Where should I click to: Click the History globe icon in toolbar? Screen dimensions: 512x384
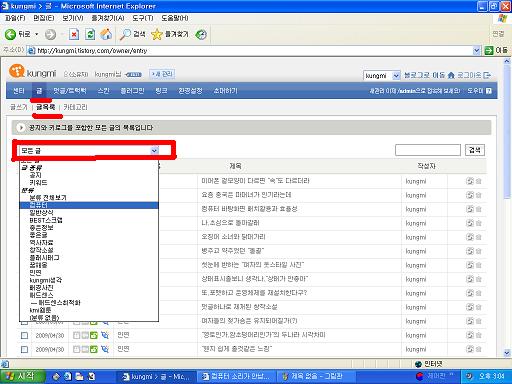[201, 34]
